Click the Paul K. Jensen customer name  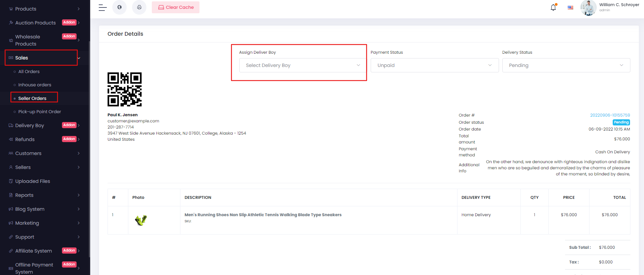pyautogui.click(x=123, y=115)
